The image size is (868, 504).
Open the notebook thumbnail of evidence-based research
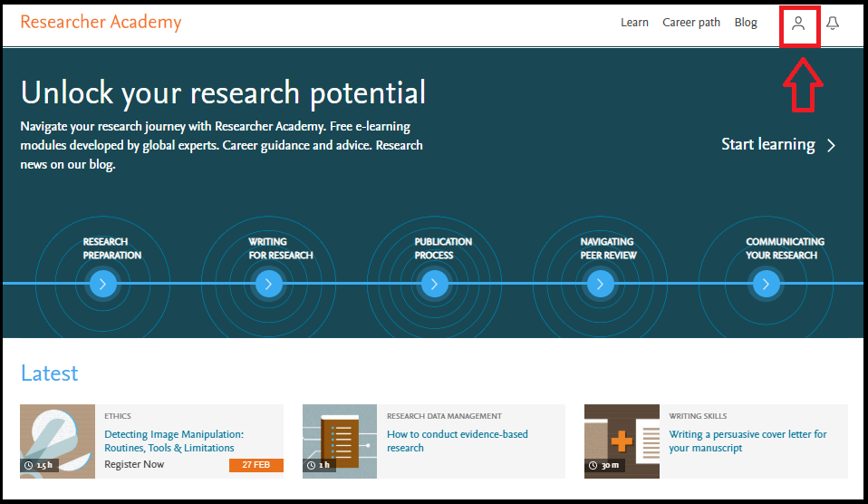coord(340,441)
